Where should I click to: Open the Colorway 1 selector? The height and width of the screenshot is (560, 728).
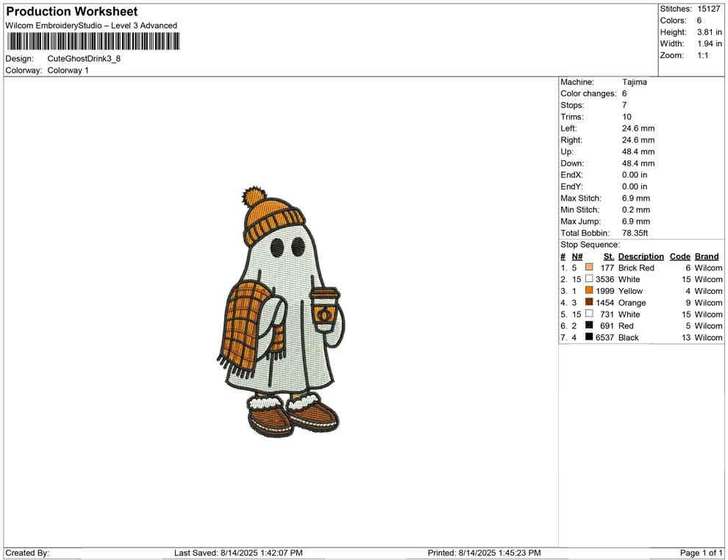click(x=68, y=70)
